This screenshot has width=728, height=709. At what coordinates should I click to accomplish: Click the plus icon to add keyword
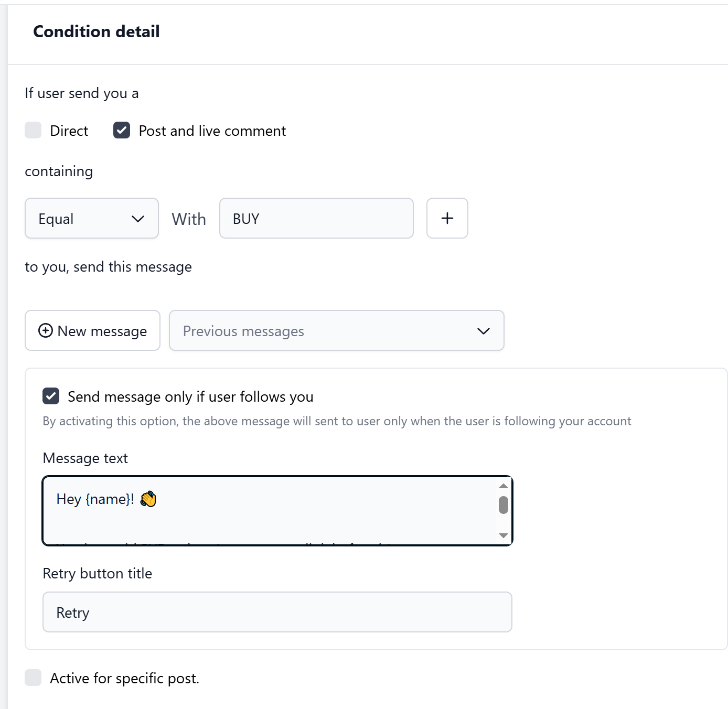pos(447,218)
